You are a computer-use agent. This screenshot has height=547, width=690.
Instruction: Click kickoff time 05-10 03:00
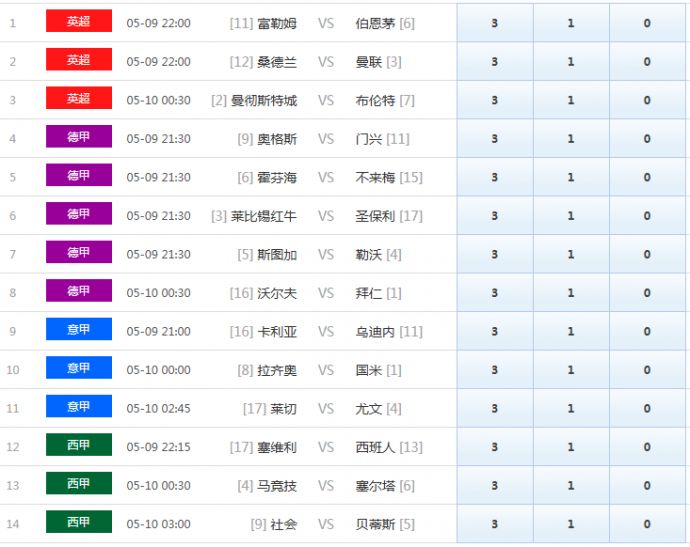point(158,524)
